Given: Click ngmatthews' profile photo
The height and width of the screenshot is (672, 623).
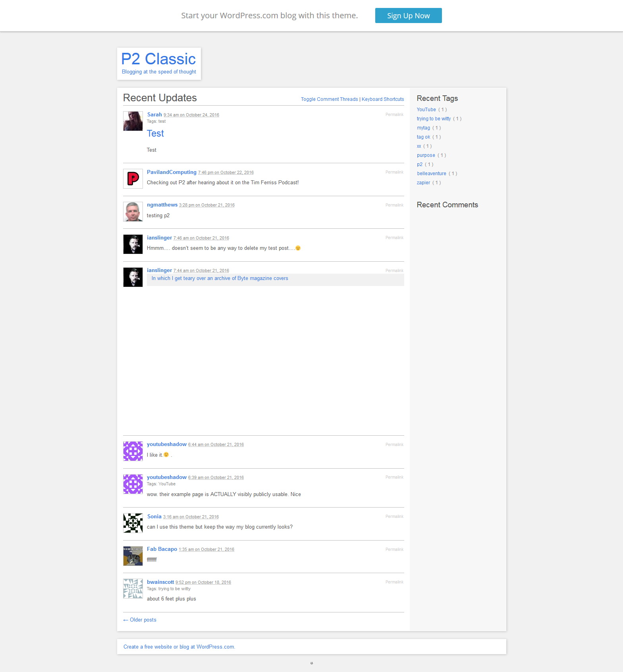Looking at the screenshot, I should 133,212.
